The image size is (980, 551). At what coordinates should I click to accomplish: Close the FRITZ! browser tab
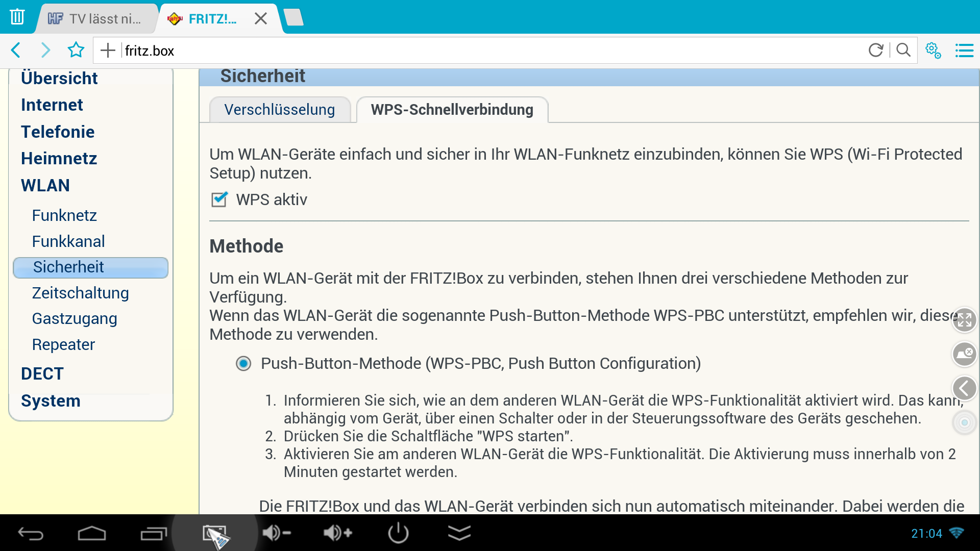pyautogui.click(x=261, y=19)
